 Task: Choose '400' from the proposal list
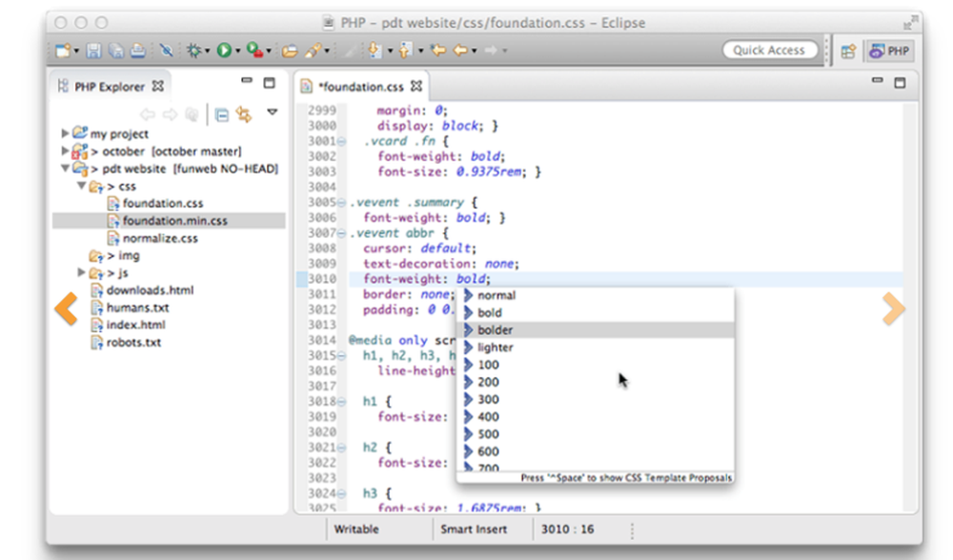(596, 416)
